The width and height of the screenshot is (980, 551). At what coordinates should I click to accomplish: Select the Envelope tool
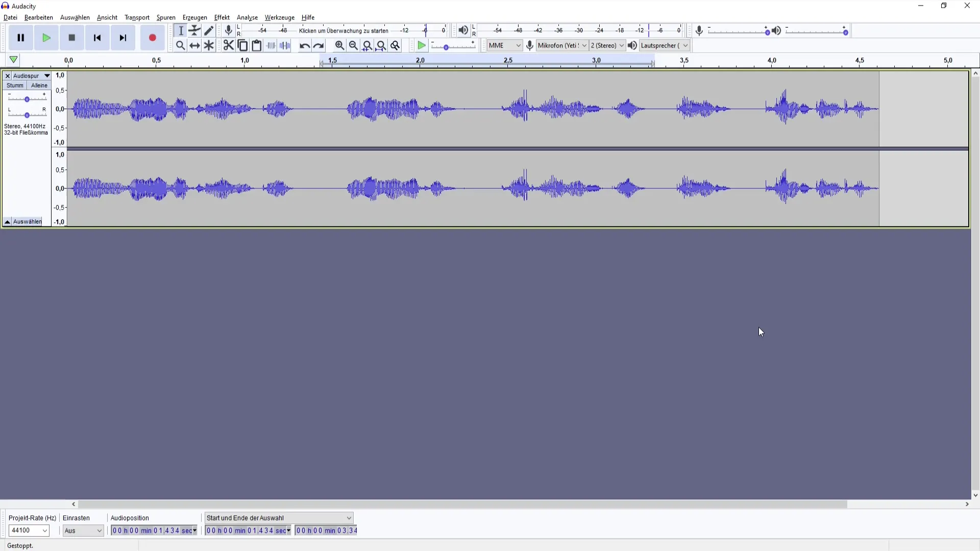click(194, 31)
